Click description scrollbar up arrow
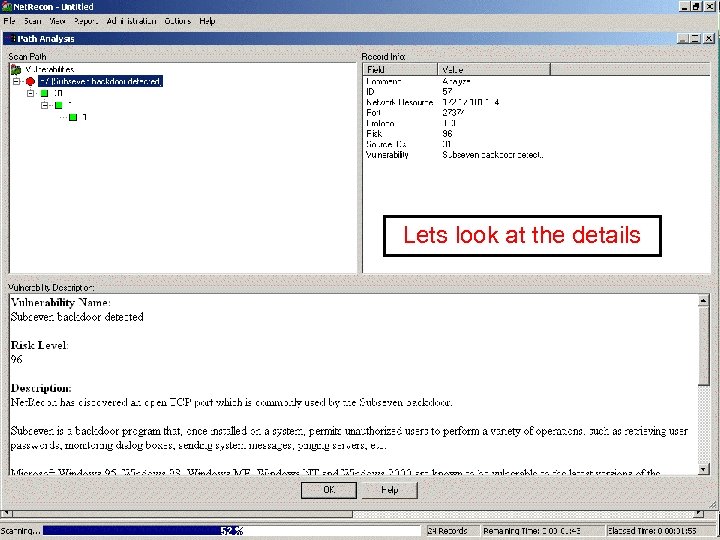Screen dimensions: 720x540 pos(703,301)
